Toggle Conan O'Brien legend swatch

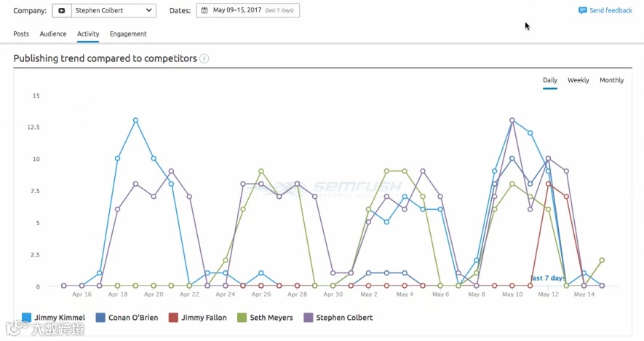100,318
